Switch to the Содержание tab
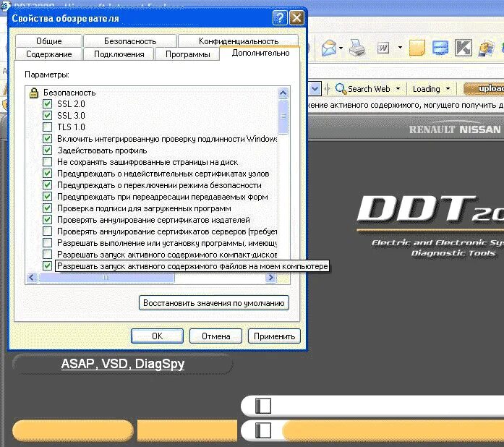This screenshot has width=504, height=447. tap(49, 54)
